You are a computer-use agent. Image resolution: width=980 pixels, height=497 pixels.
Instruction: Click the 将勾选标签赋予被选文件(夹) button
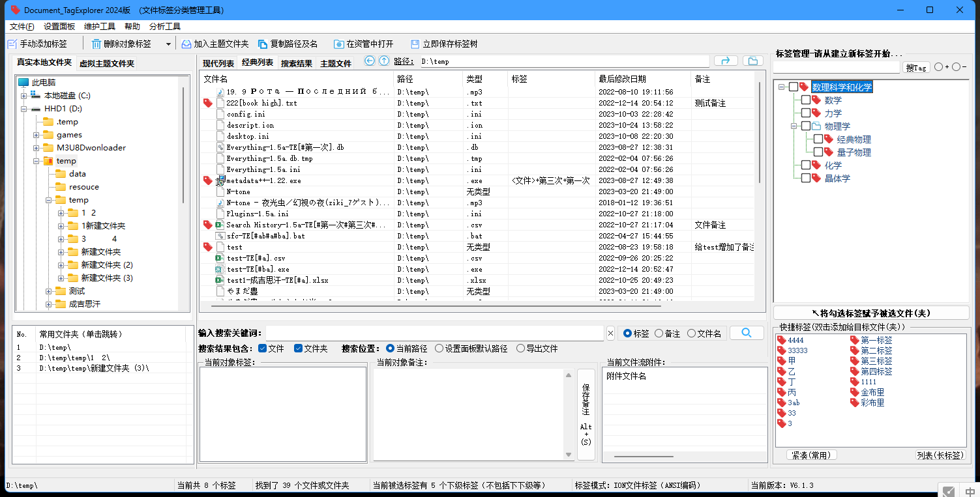click(870, 313)
